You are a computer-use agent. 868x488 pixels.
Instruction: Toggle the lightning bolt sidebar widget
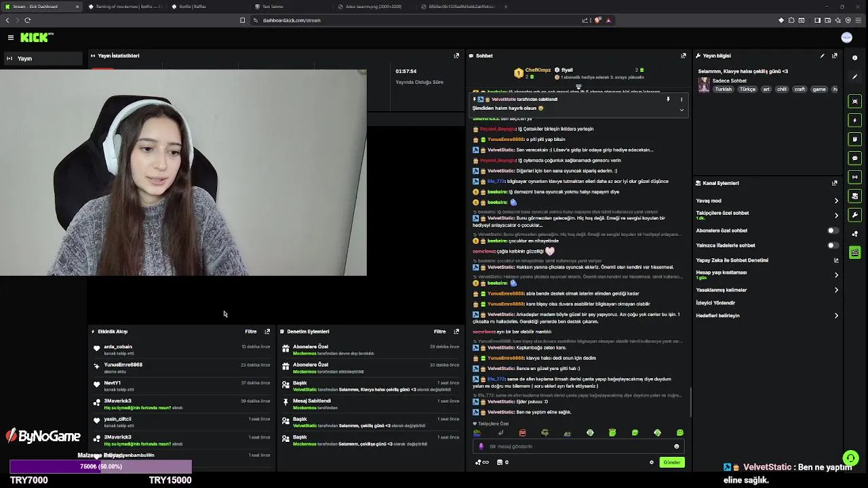click(854, 120)
